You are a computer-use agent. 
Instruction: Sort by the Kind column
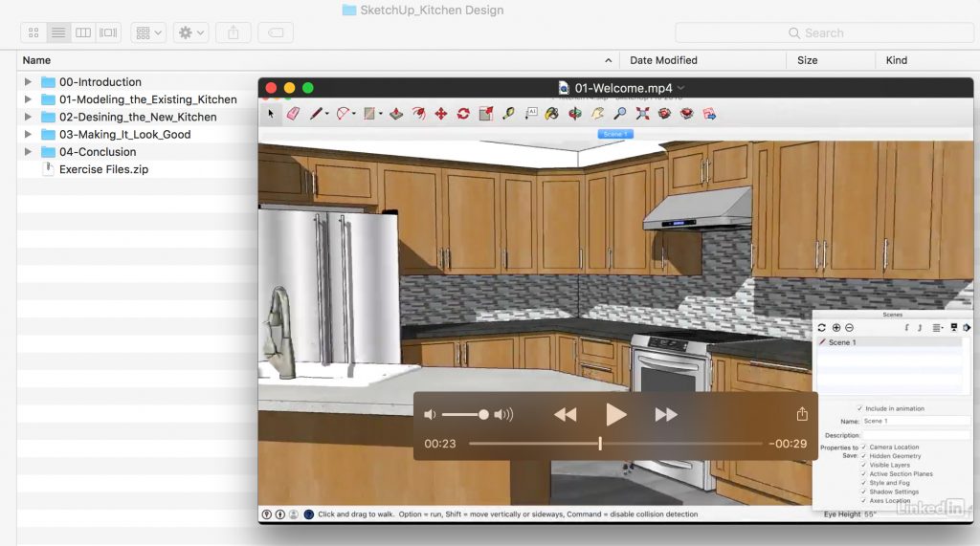[896, 60]
